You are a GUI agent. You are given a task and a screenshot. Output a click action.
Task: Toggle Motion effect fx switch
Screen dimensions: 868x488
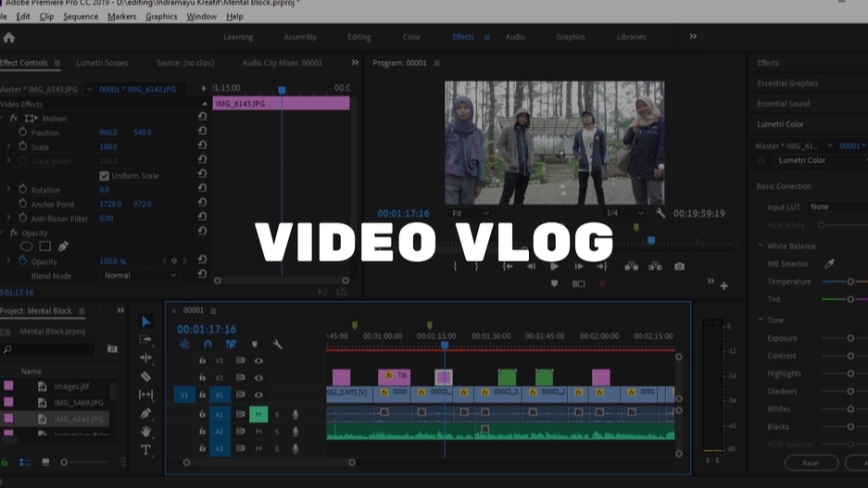tap(14, 119)
